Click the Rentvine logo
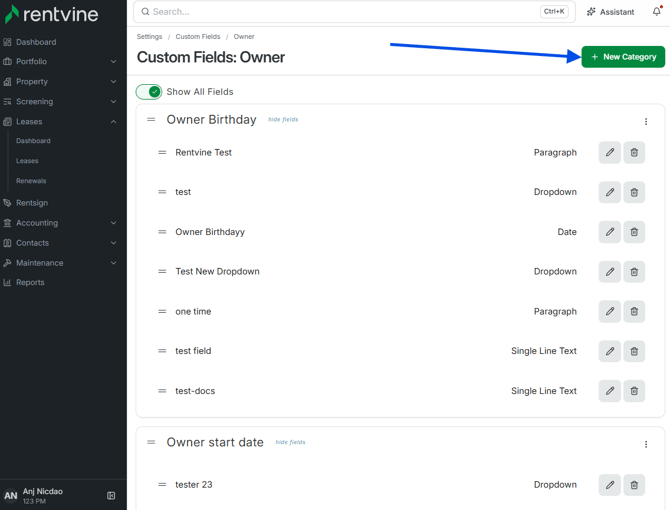This screenshot has width=670, height=510. coord(51,14)
